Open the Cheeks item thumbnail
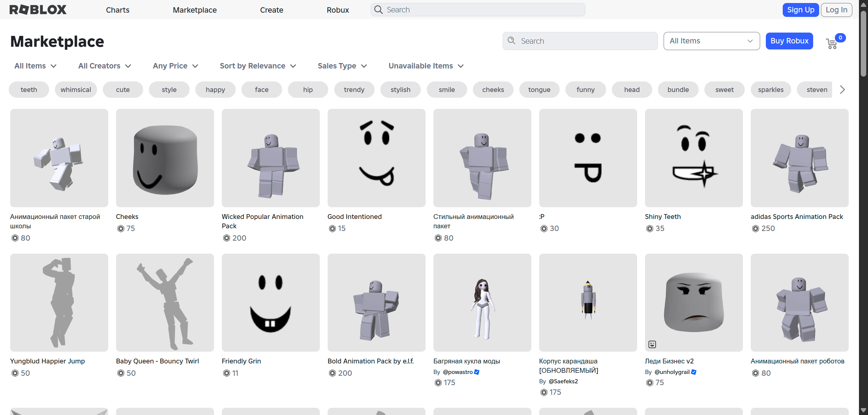This screenshot has width=868, height=415. pos(165,158)
